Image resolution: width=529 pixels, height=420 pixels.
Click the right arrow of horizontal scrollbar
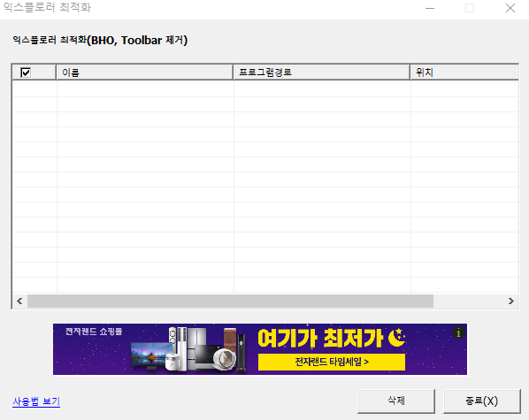pos(511,301)
